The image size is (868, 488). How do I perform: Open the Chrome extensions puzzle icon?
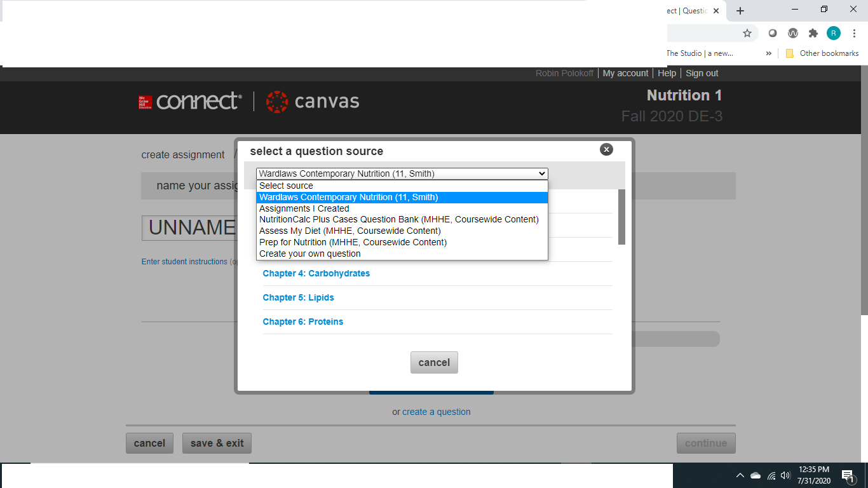coord(813,33)
